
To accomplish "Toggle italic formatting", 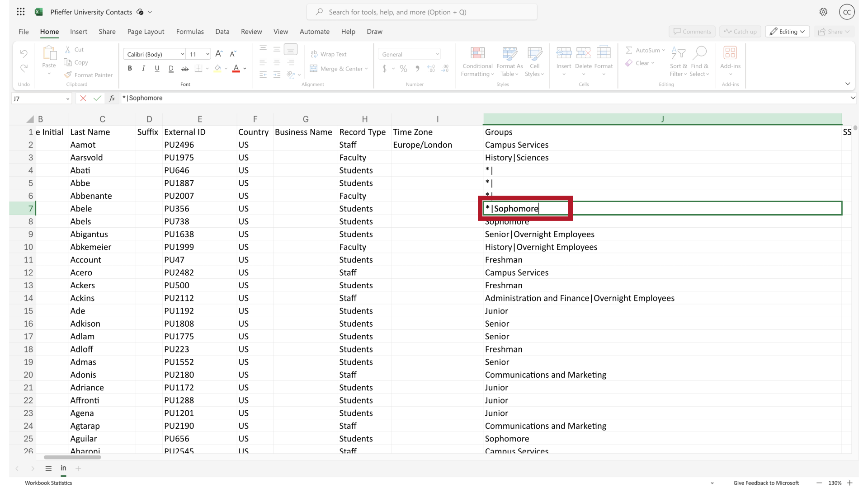I will [143, 68].
